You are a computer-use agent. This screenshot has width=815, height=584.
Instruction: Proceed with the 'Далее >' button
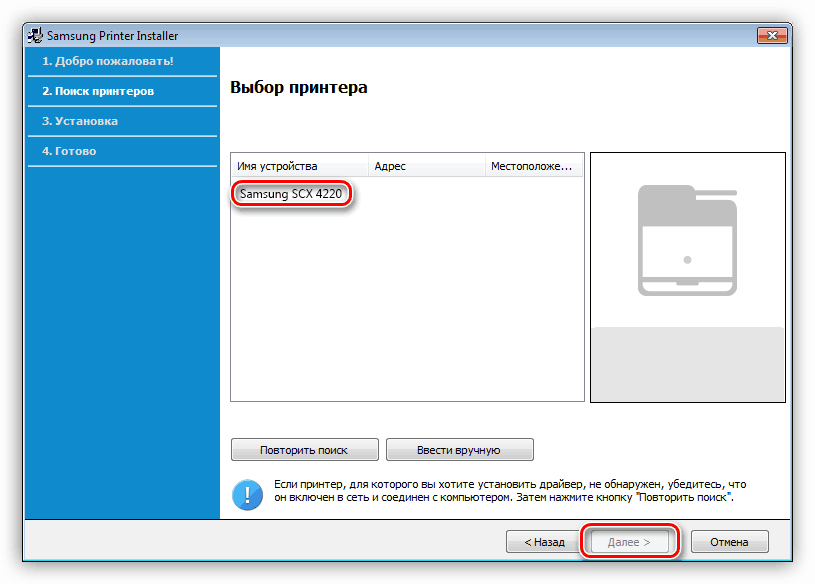(x=629, y=542)
